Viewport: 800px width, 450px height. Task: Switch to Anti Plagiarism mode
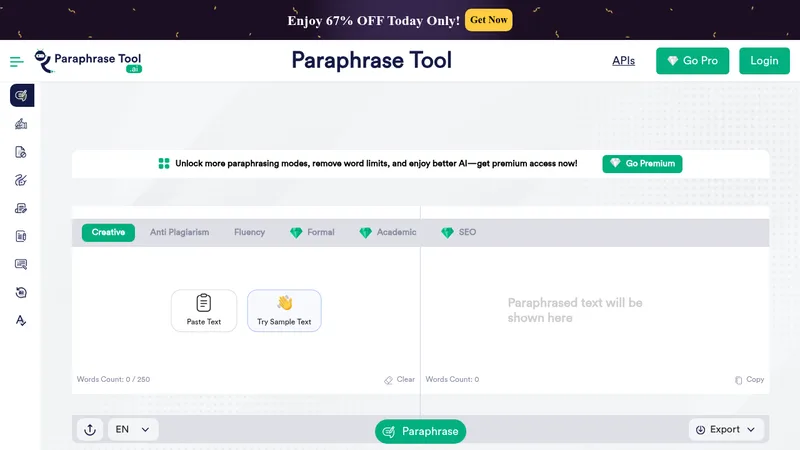pyautogui.click(x=180, y=233)
